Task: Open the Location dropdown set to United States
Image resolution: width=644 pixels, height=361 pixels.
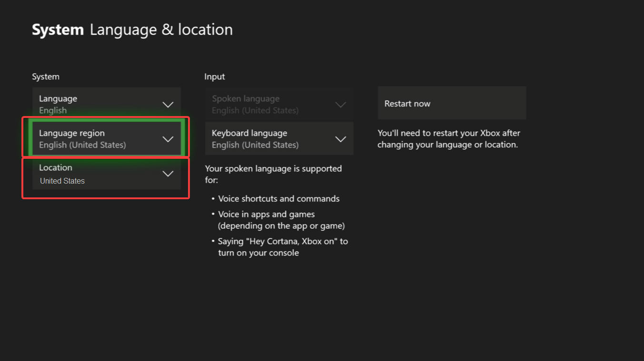Action: coord(107,174)
